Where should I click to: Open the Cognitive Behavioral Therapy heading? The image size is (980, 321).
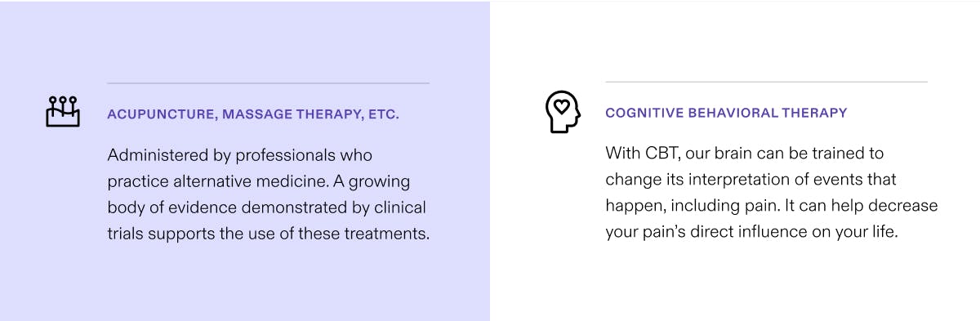coord(726,113)
